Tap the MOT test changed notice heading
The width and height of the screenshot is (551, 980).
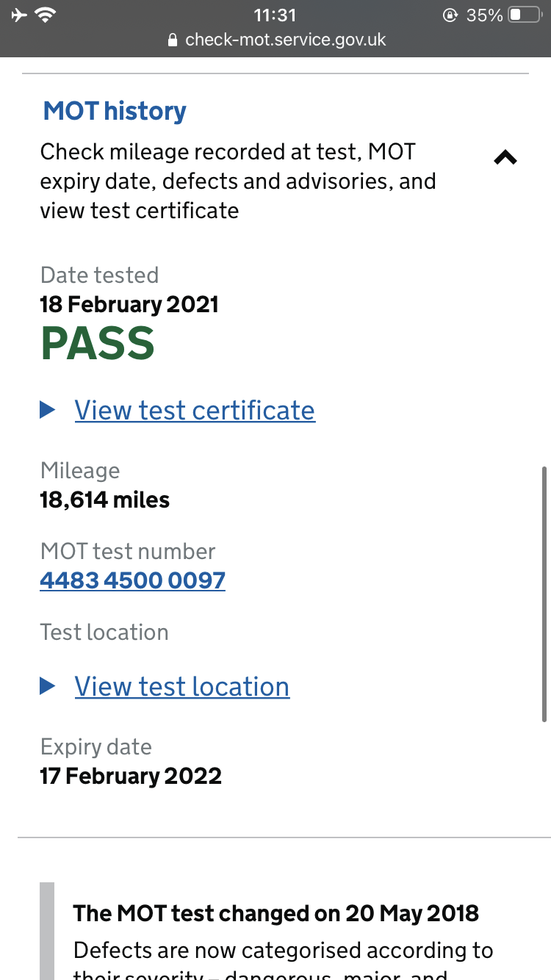[276, 913]
